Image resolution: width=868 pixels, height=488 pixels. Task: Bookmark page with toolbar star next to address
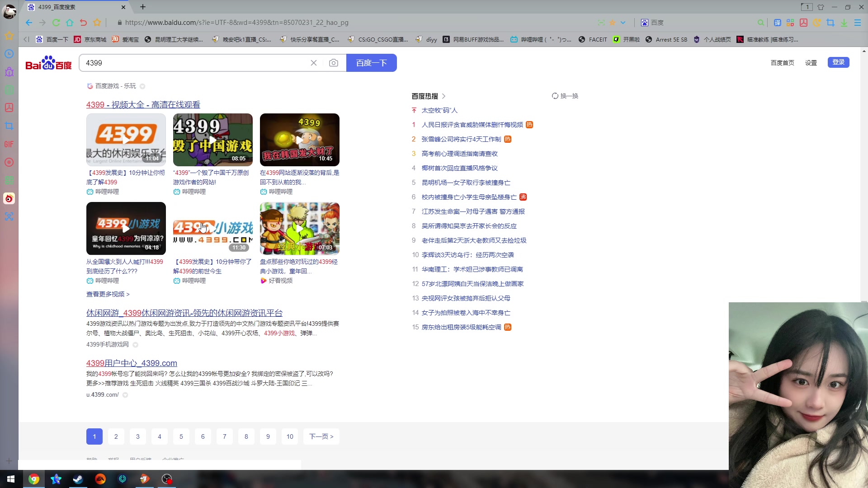97,23
